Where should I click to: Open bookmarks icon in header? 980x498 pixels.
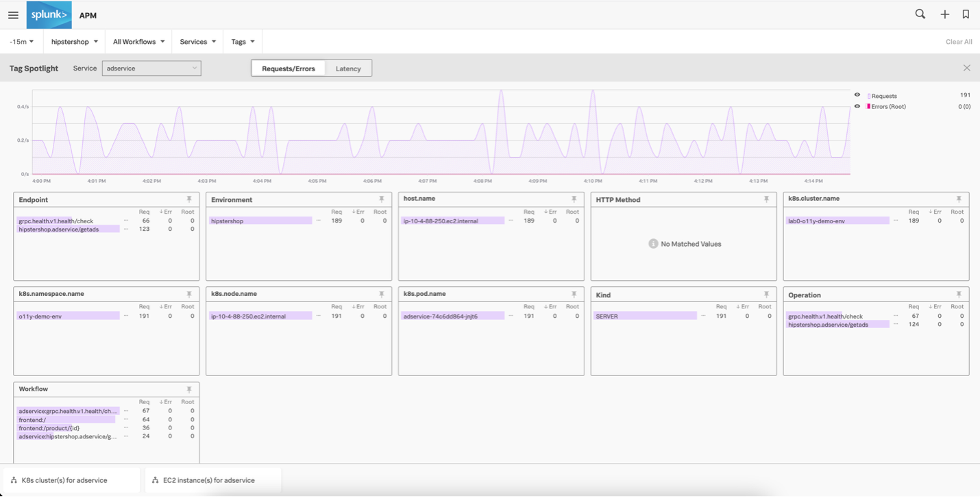pyautogui.click(x=966, y=14)
